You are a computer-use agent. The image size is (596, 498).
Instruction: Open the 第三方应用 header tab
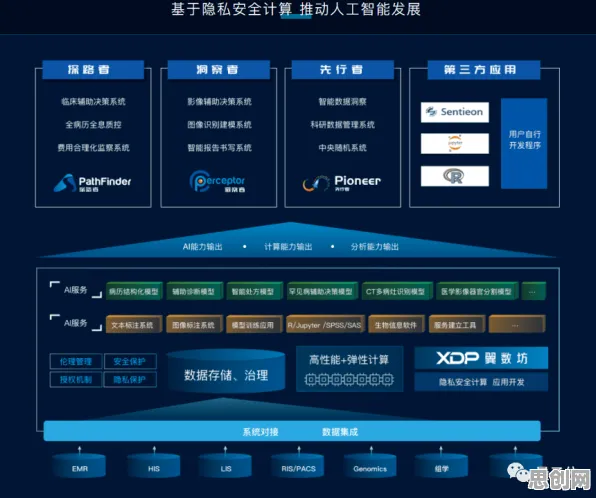[484, 70]
